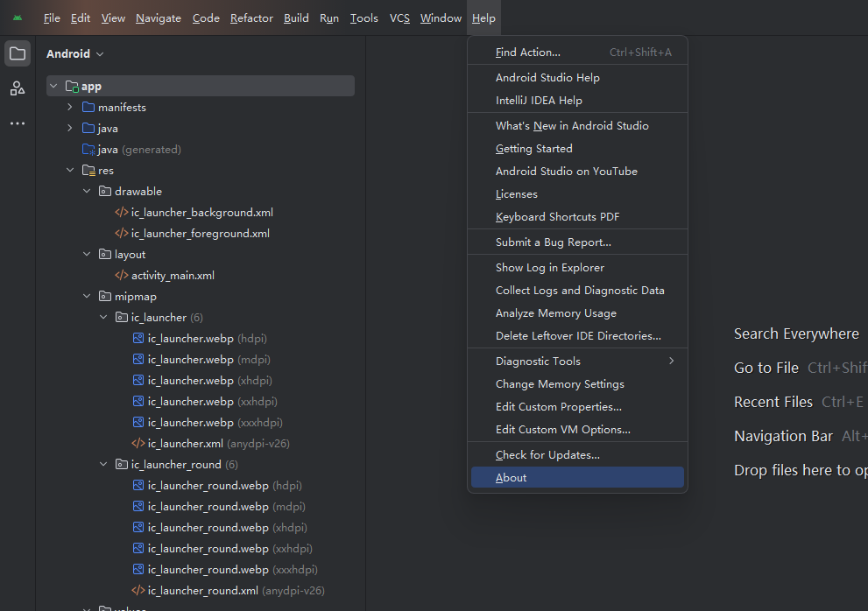Close the open Help menu
This screenshot has height=611, width=868.
[x=483, y=18]
